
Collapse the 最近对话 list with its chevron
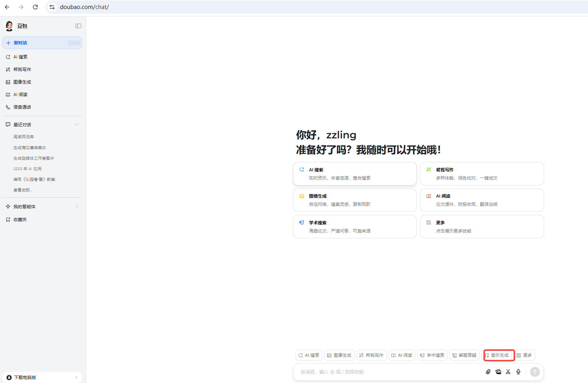click(x=76, y=125)
